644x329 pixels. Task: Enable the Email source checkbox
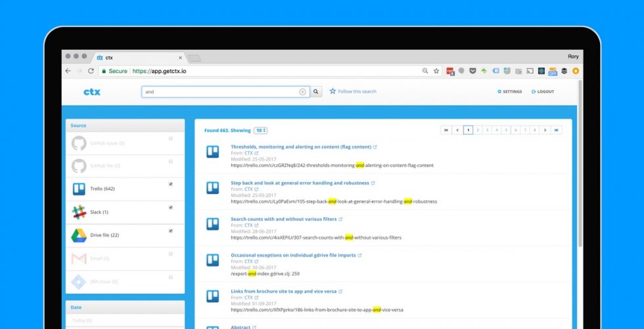pyautogui.click(x=171, y=254)
